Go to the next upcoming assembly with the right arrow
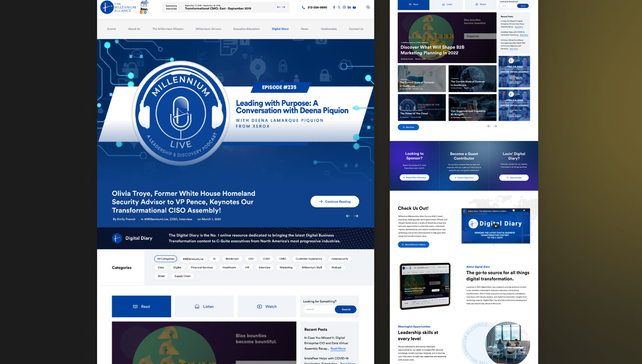 tap(283, 7)
